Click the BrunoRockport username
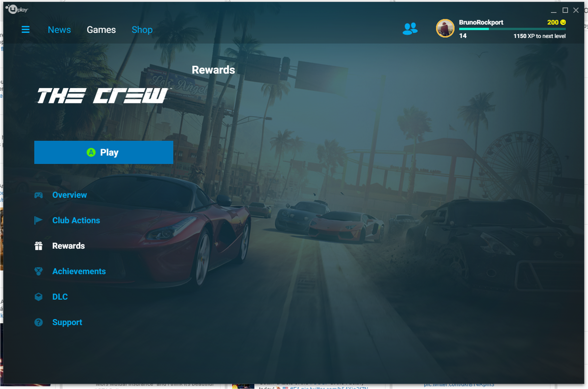Viewport: 588px width, 389px height. 481,23
